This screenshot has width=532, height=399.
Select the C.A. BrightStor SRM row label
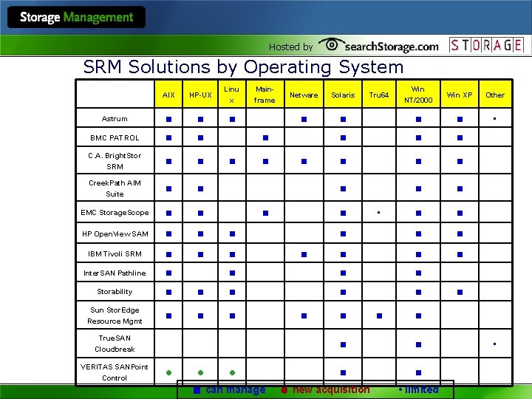[x=115, y=161]
